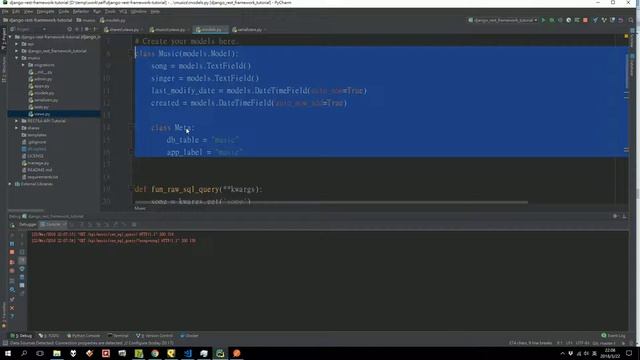Open the VCS menu

(123, 11)
